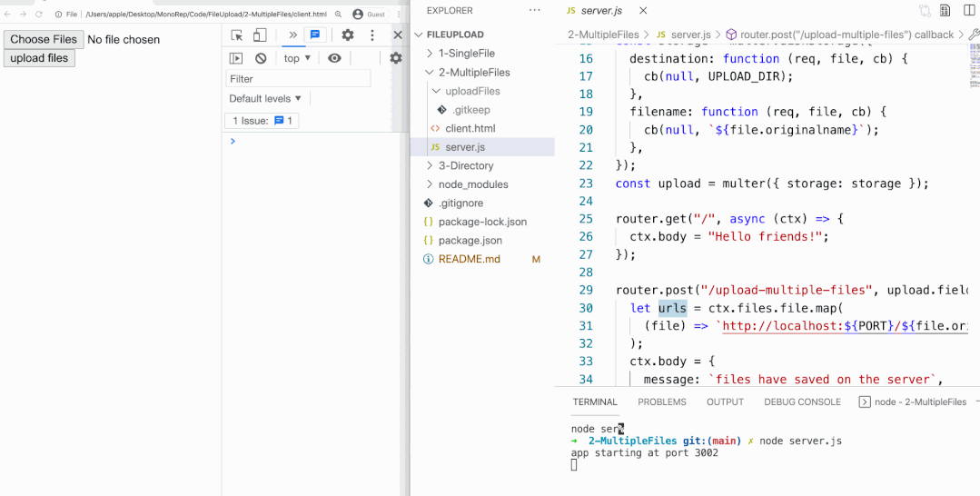The width and height of the screenshot is (980, 496).
Task: Click the server.js breadcrumb item
Action: click(x=684, y=35)
